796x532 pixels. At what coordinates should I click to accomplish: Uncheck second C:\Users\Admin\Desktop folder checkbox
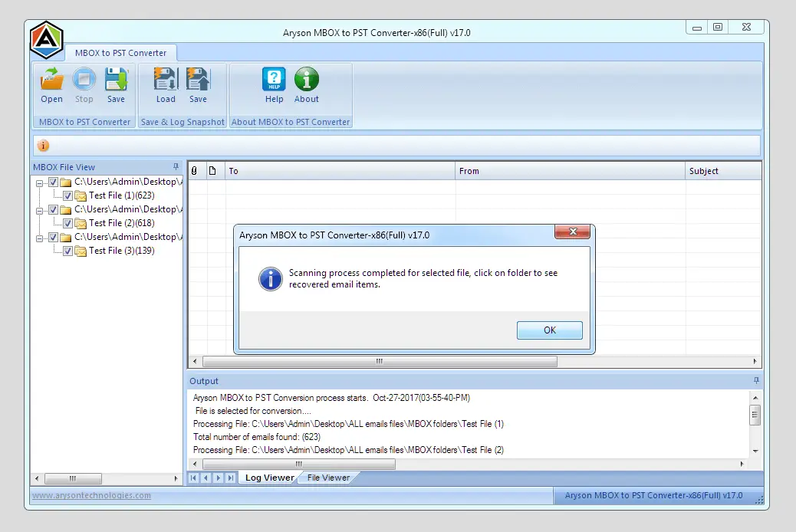click(54, 209)
